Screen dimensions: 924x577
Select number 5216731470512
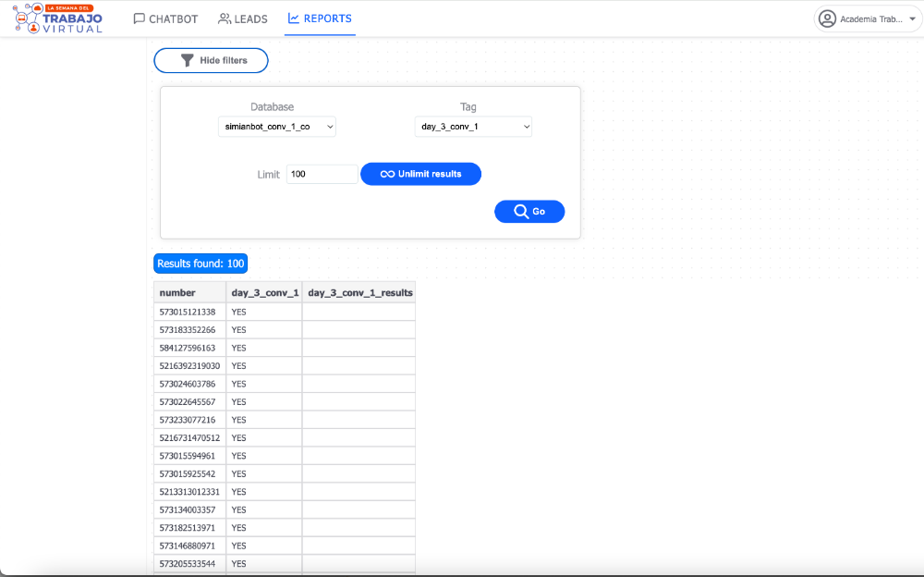coord(189,437)
